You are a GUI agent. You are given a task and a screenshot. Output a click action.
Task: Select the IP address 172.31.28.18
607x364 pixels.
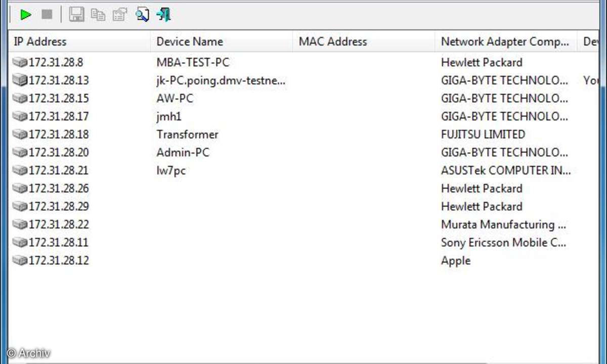pyautogui.click(x=59, y=134)
